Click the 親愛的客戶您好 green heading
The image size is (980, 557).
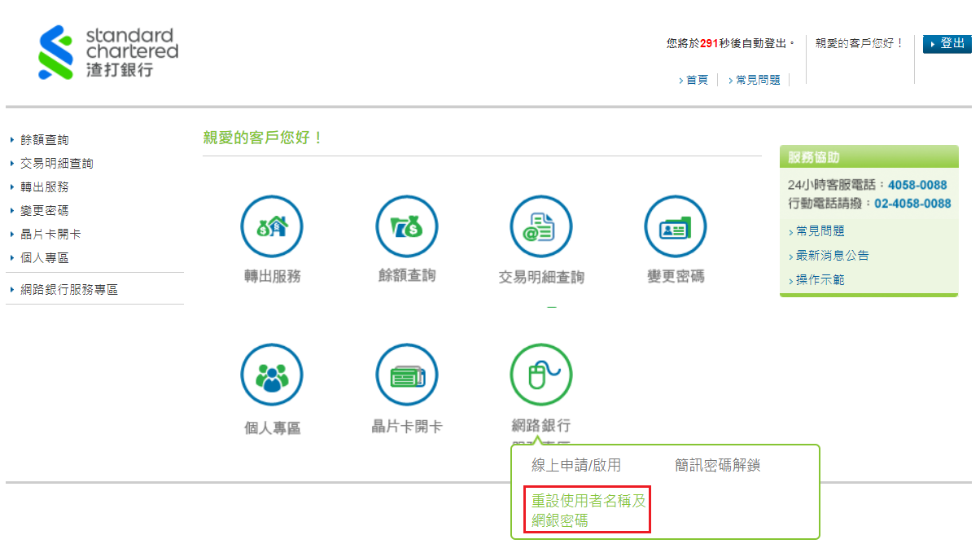pyautogui.click(x=263, y=138)
